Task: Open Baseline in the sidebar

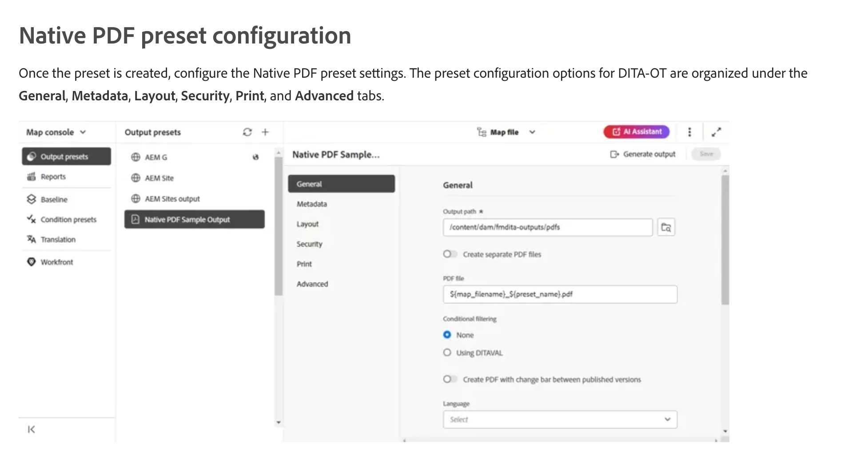Action: (54, 199)
